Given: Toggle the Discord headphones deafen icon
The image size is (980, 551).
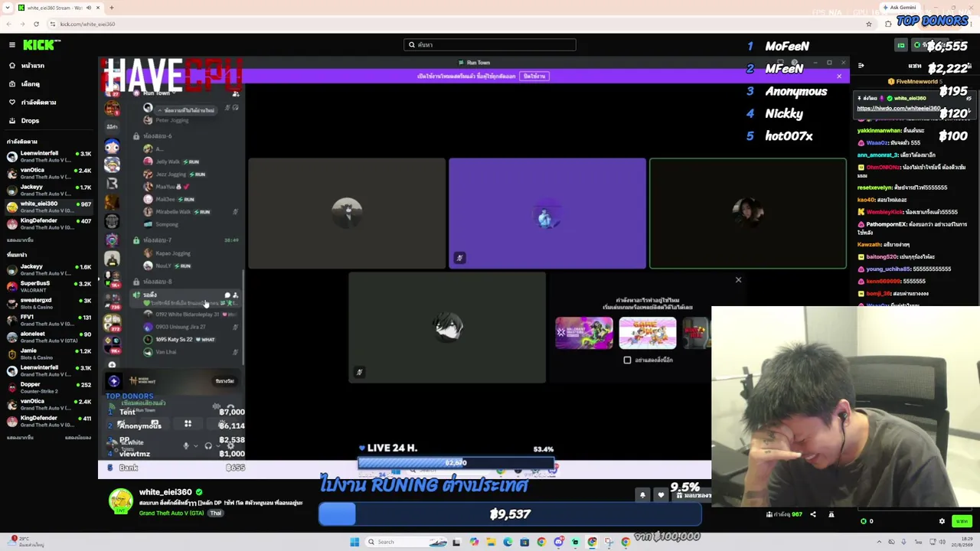Looking at the screenshot, I should pyautogui.click(x=207, y=445).
